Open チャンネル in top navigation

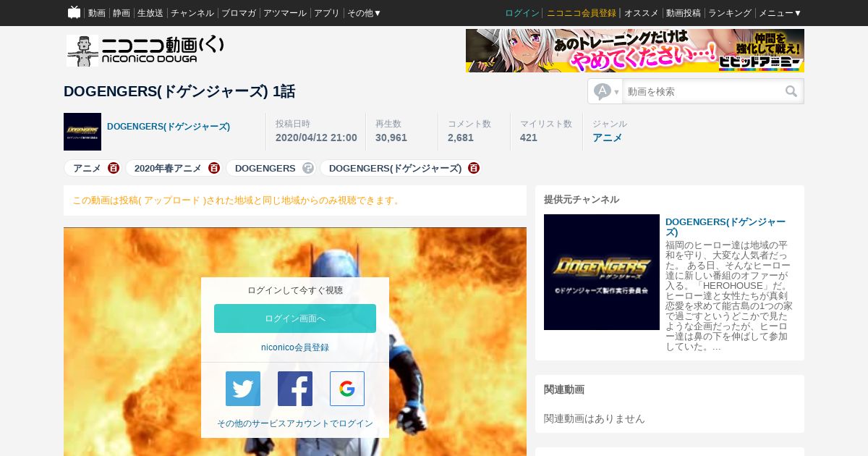coord(192,13)
